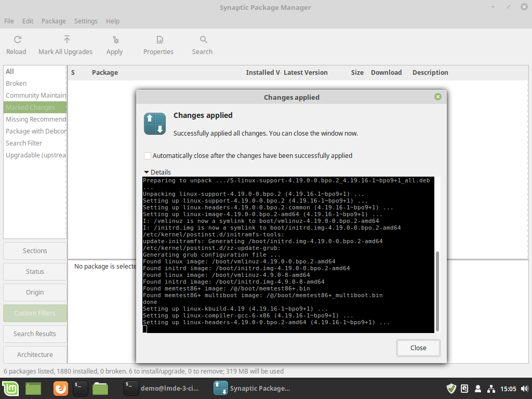Open the Linux Mint start menu
Image resolution: width=532 pixels, height=399 pixels.
coord(10,389)
